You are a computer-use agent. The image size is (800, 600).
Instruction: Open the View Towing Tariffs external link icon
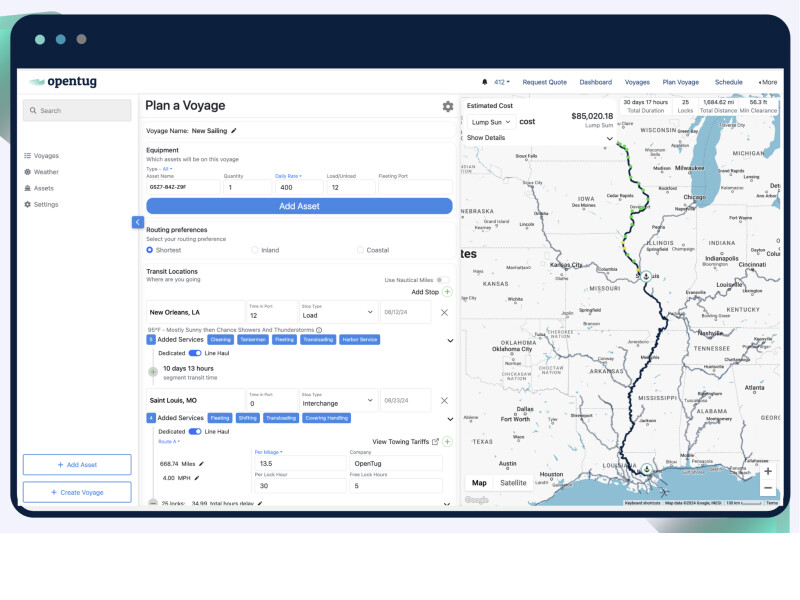tap(435, 442)
